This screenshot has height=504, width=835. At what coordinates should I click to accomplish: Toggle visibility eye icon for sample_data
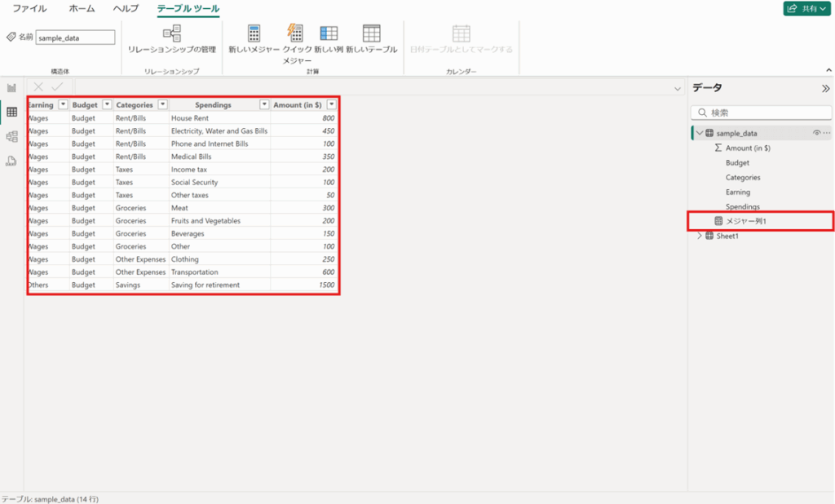816,133
